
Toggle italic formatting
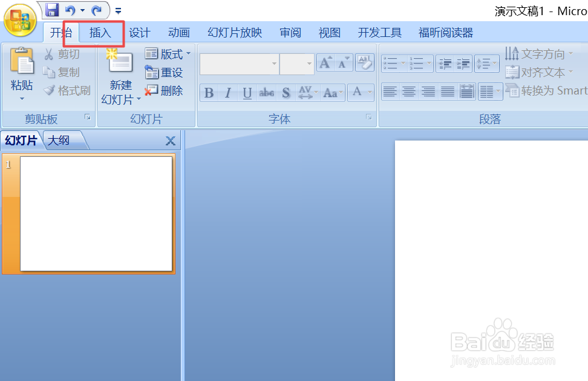click(227, 92)
